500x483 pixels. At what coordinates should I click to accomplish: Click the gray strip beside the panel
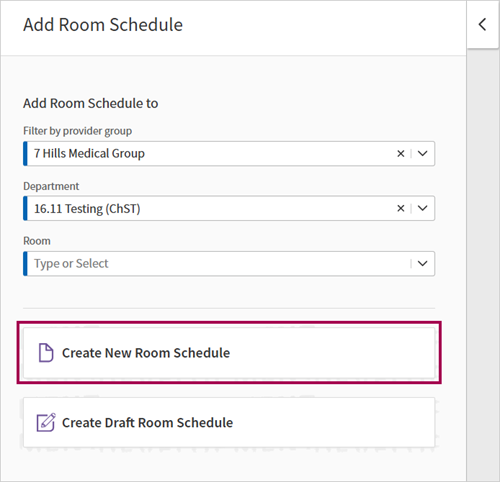pyautogui.click(x=482, y=265)
